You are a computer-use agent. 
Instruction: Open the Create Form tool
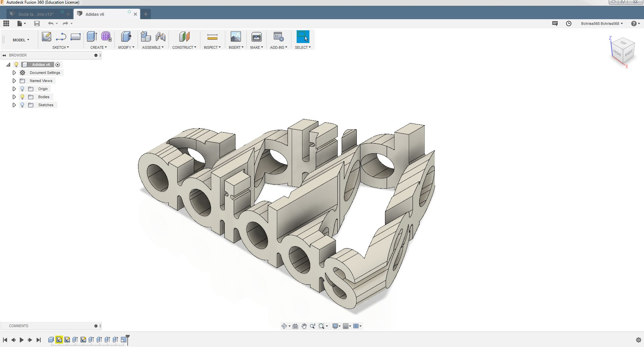(106, 37)
